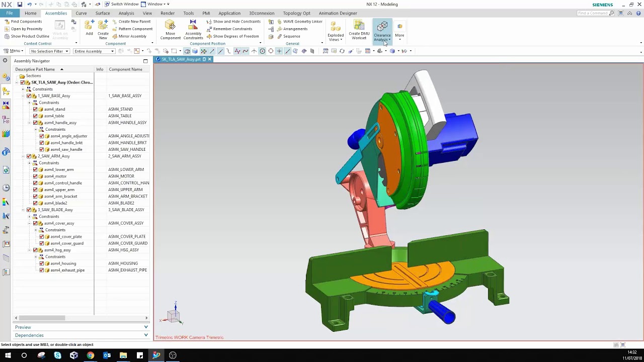Expand the Preview panel
This screenshot has width=644, height=362.
pyautogui.click(x=82, y=327)
